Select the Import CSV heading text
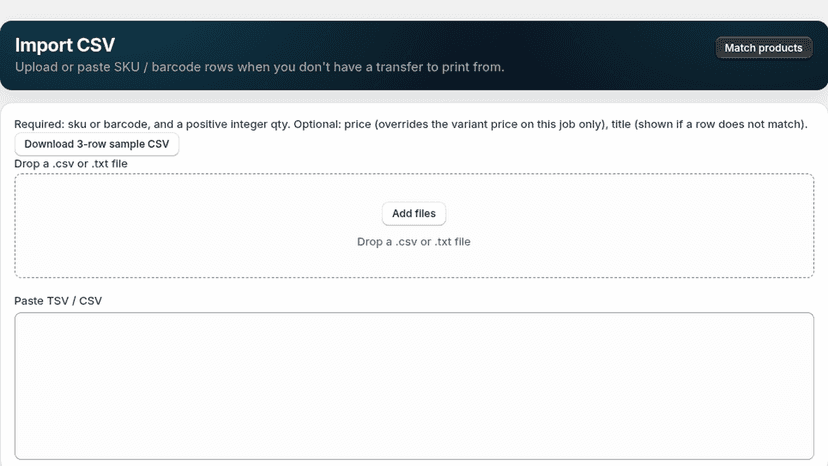Screen dimensions: 828x466 65,45
